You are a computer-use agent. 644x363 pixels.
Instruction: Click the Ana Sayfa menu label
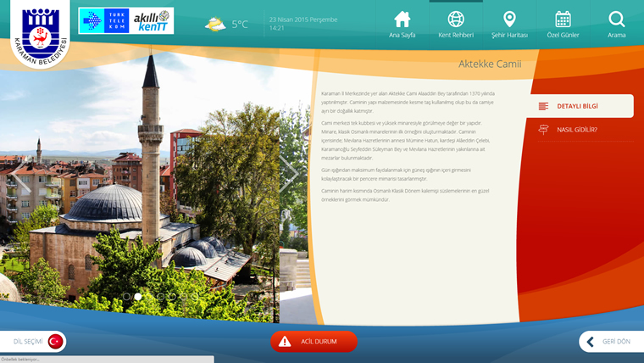tap(402, 35)
